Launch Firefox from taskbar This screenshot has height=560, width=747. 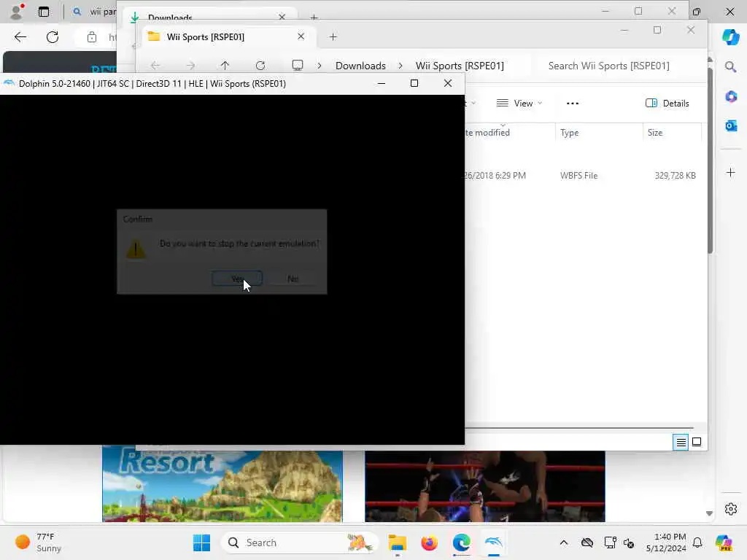click(x=429, y=542)
